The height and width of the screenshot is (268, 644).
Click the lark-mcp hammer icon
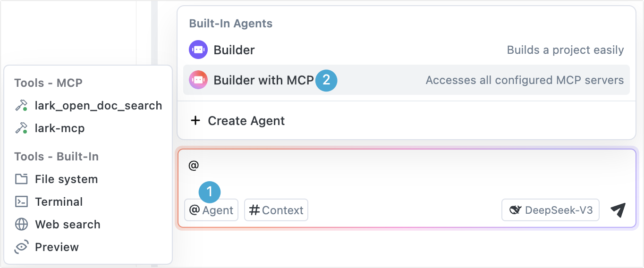point(21,128)
